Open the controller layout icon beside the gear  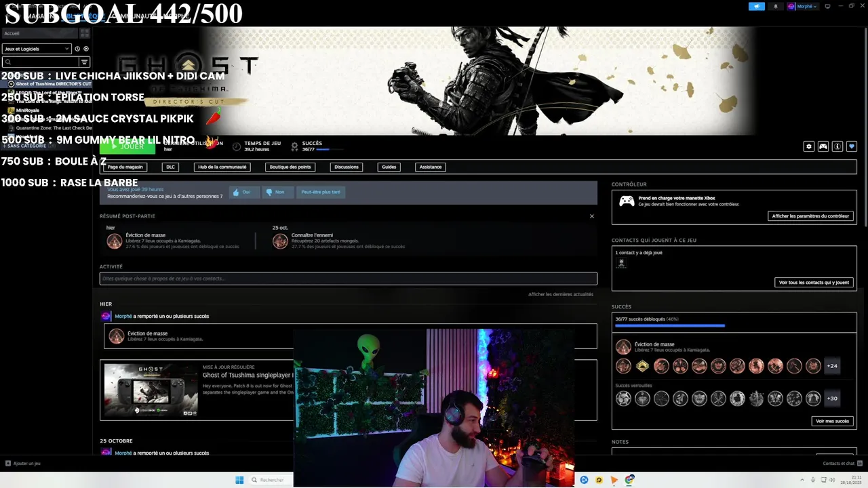[823, 146]
